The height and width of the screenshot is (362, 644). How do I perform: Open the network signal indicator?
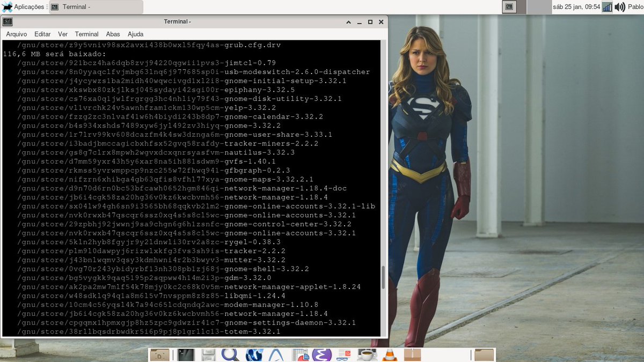point(607,7)
